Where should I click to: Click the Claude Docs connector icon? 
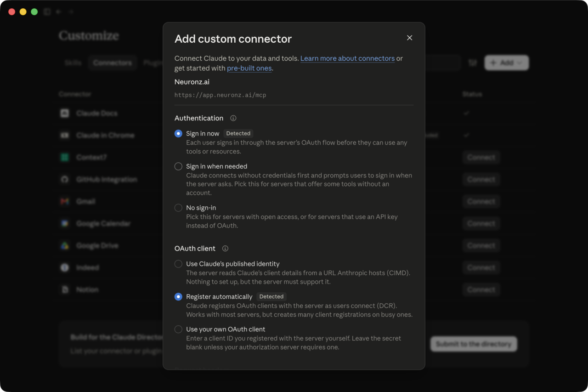(x=65, y=113)
